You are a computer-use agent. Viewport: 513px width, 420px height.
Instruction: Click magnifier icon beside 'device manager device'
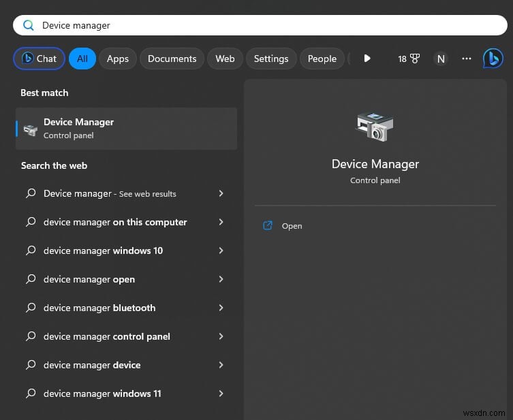click(x=31, y=364)
